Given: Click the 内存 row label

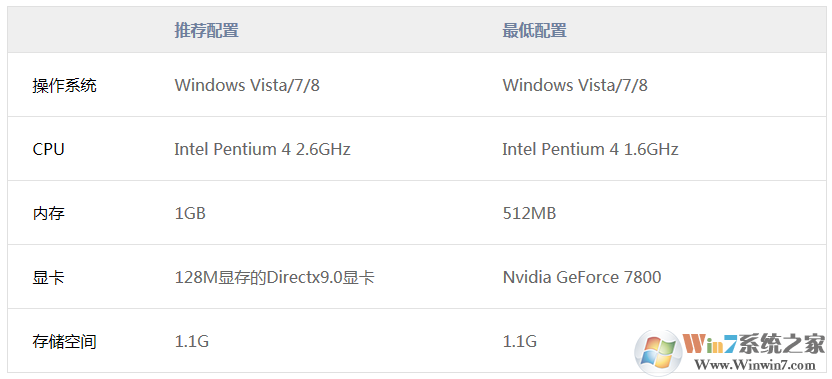Looking at the screenshot, I should (x=48, y=213).
